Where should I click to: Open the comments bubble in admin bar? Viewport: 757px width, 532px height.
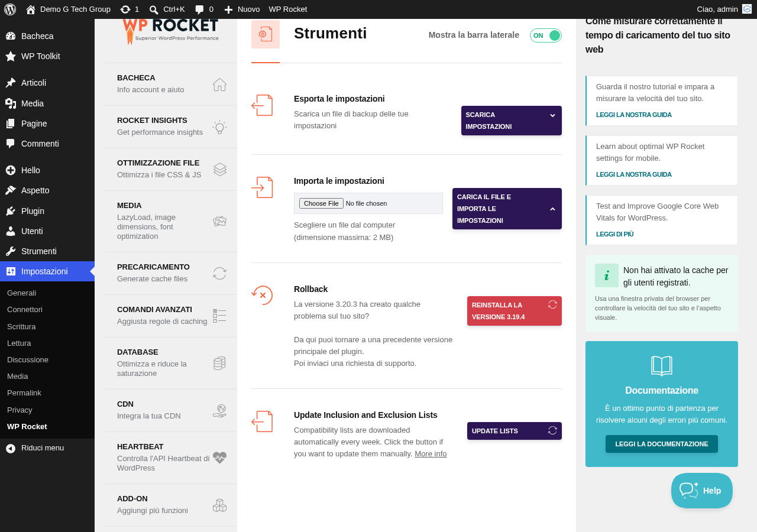(x=204, y=9)
